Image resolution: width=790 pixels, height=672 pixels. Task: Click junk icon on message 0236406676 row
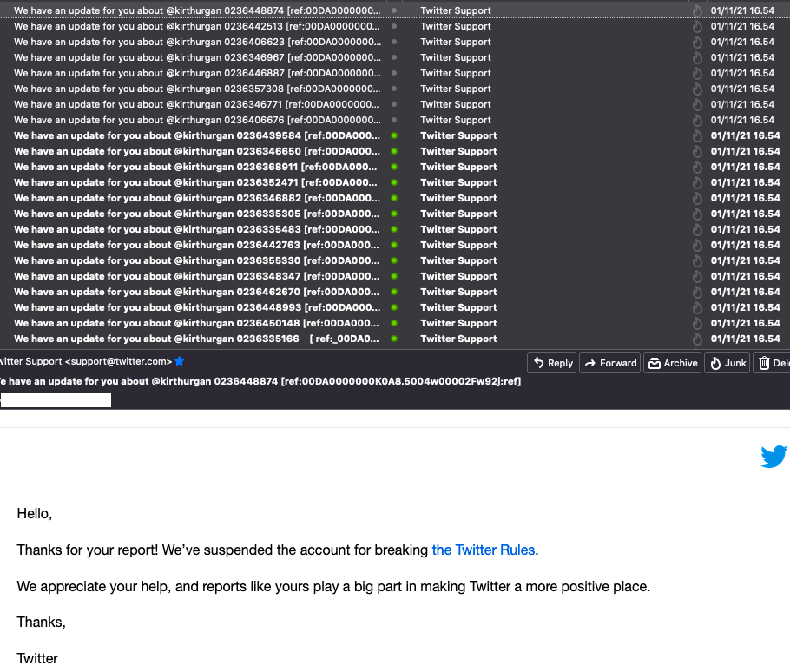coord(697,121)
